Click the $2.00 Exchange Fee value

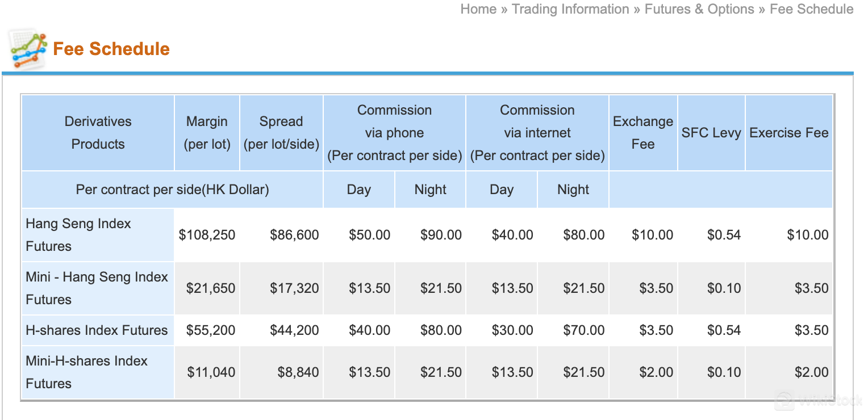pyautogui.click(x=656, y=372)
